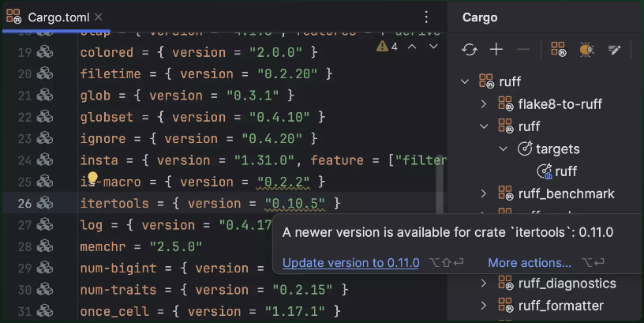Click the warning indicator showing 4 problems
The image size is (644, 323).
[387, 47]
